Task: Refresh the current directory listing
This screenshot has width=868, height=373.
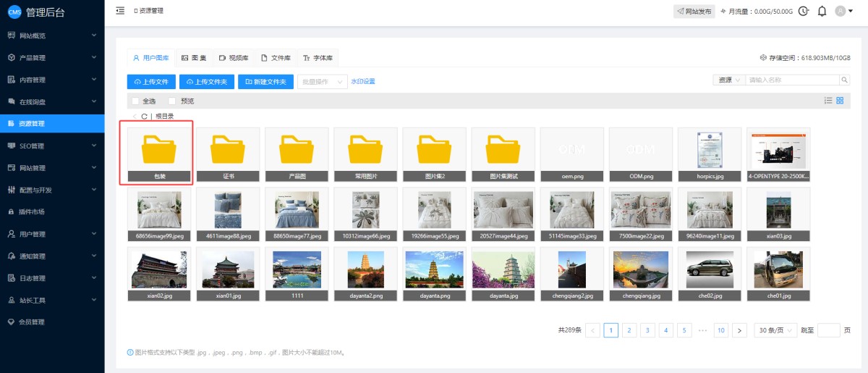Action: click(x=144, y=117)
